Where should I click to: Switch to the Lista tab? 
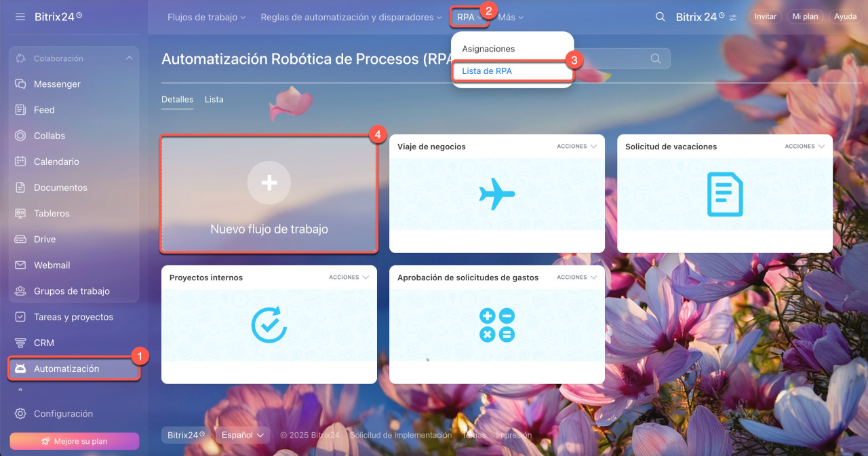(214, 100)
